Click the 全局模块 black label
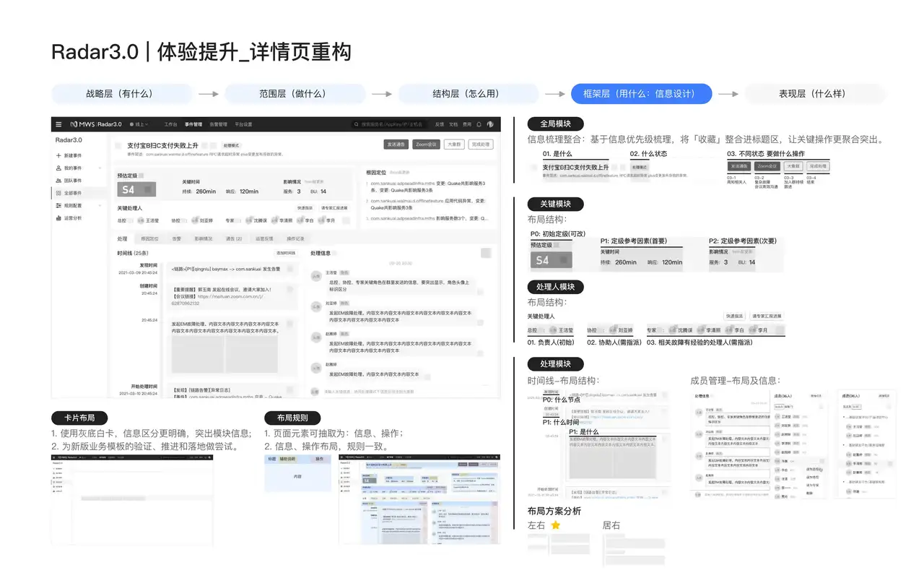924x578 pixels. pos(555,124)
